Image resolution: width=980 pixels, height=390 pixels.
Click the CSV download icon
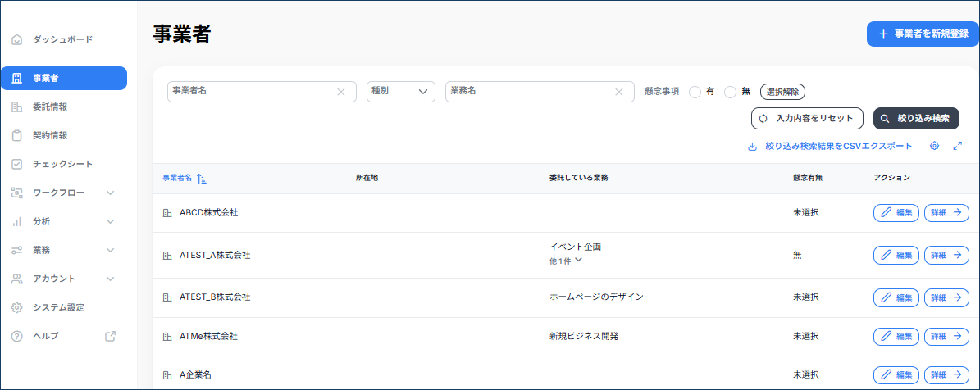[x=753, y=147]
